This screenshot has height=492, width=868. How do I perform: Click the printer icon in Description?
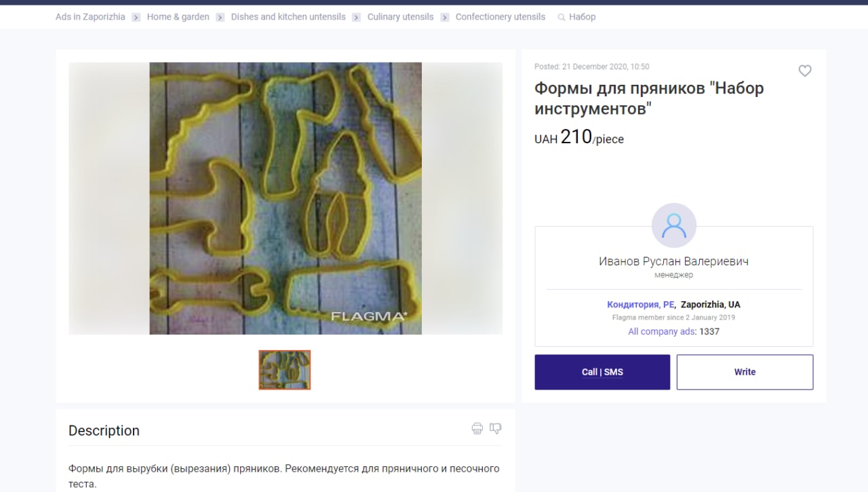477,428
